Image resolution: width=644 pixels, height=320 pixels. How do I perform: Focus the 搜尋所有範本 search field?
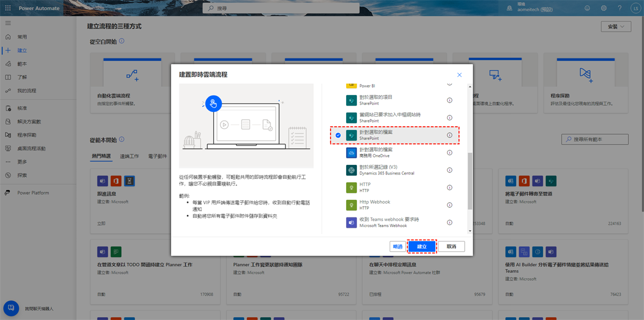point(595,139)
